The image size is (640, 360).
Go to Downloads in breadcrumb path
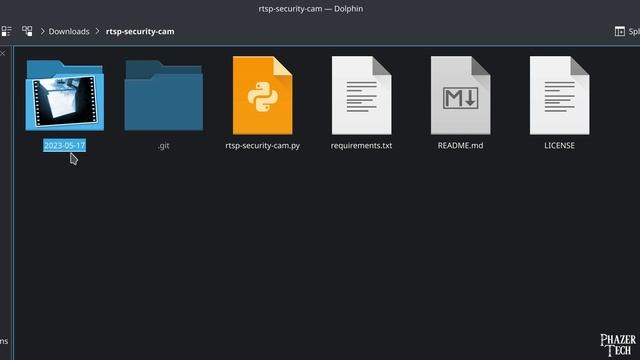tap(69, 31)
